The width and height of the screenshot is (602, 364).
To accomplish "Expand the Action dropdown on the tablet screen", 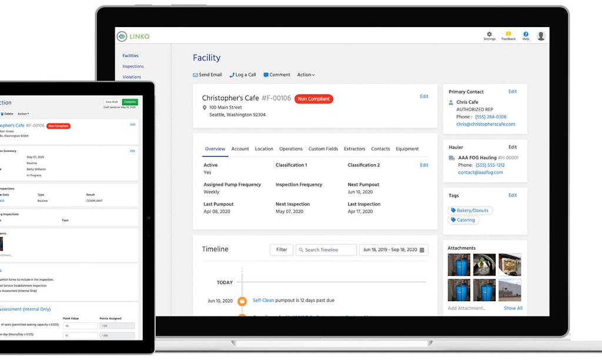I will click(23, 114).
